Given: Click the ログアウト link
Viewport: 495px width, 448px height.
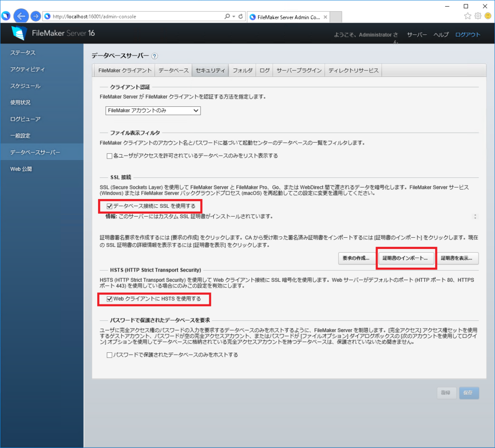Looking at the screenshot, I should point(467,35).
